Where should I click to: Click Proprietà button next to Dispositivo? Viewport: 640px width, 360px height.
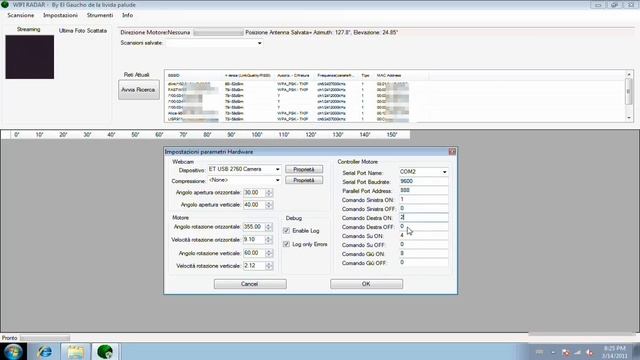click(304, 169)
